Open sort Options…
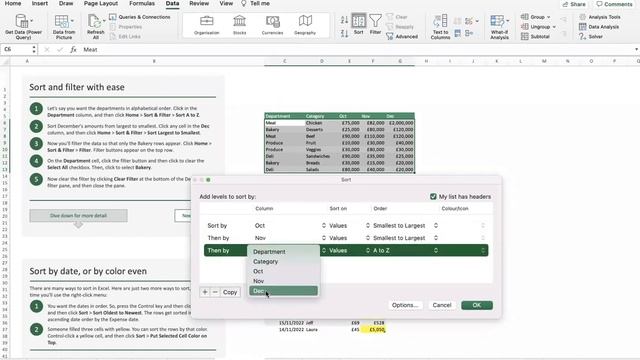 [405, 305]
